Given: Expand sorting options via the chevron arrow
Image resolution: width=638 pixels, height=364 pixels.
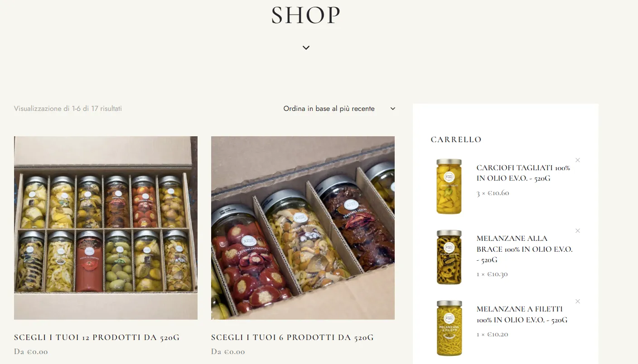Looking at the screenshot, I should pos(393,109).
